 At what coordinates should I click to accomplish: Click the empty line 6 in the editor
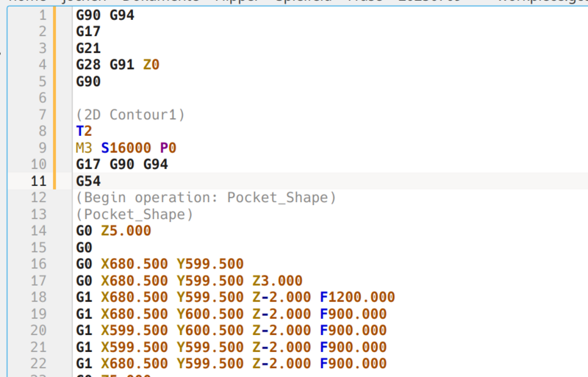coord(220,98)
